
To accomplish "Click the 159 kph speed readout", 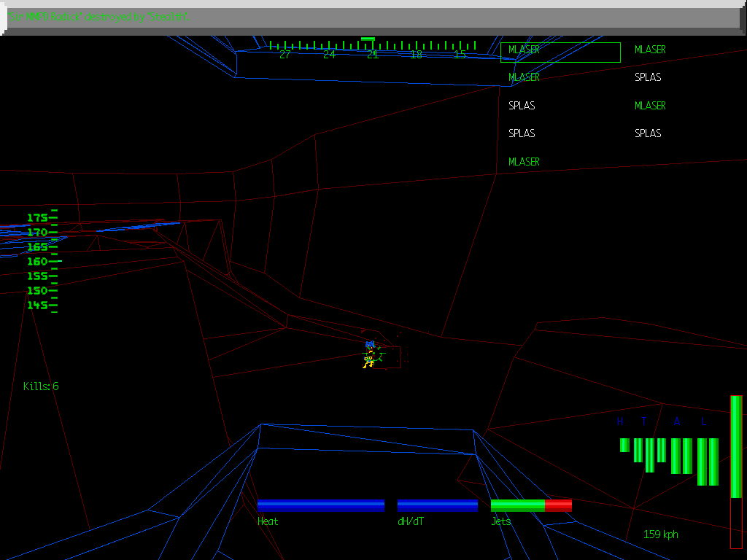I will 660,534.
